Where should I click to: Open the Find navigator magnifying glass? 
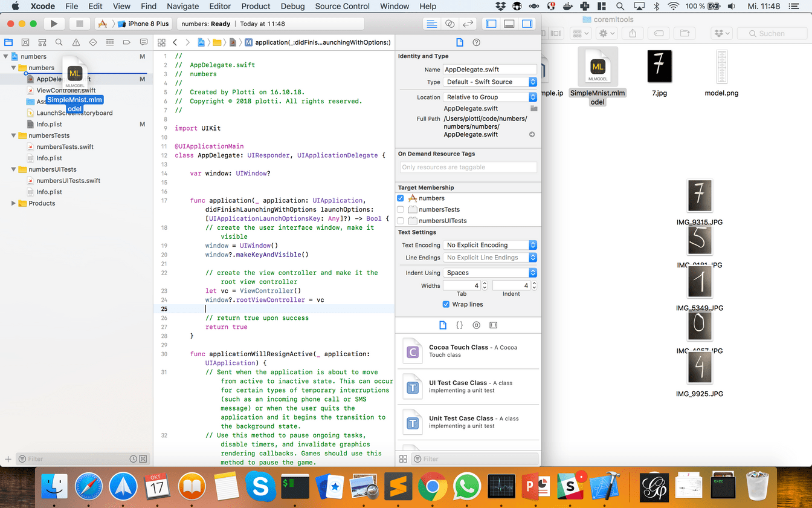57,42
